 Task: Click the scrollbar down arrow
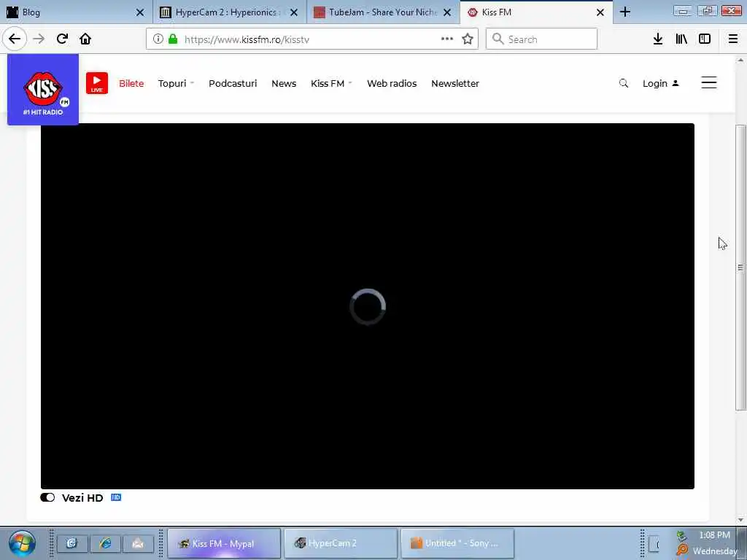(740, 519)
